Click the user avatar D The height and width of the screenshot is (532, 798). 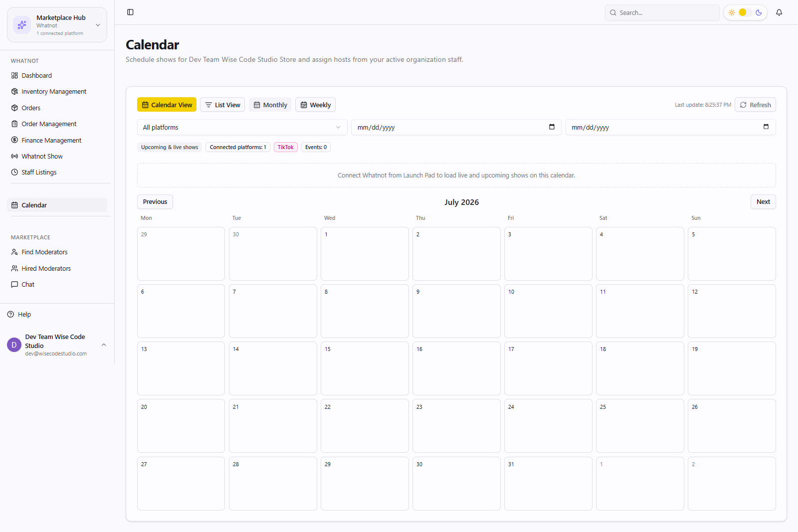coord(14,345)
